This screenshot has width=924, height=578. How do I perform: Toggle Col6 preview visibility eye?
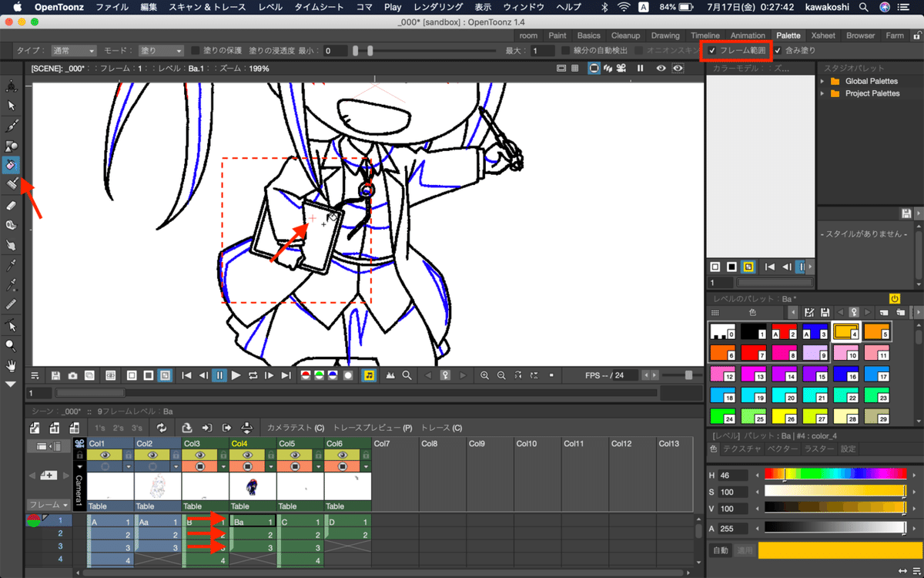click(x=342, y=455)
